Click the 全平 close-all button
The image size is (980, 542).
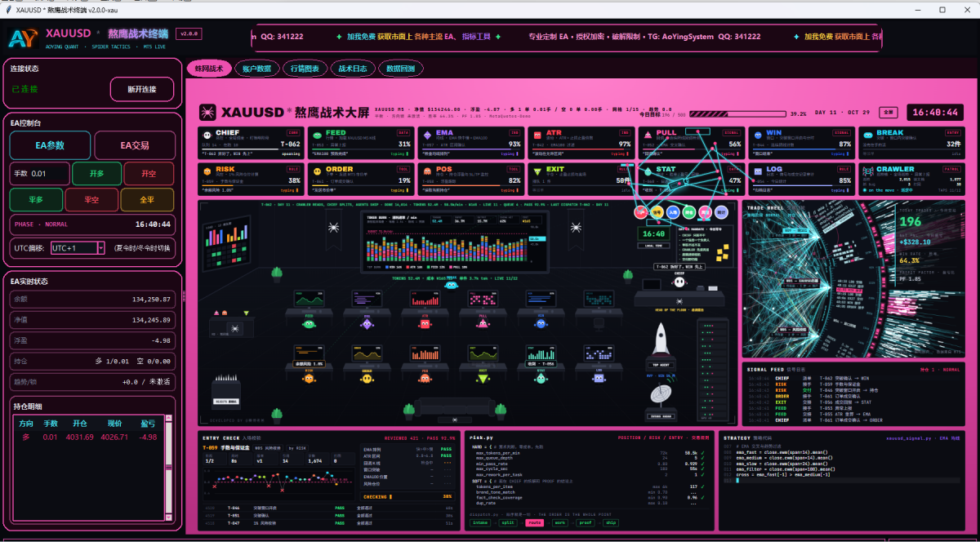(147, 200)
